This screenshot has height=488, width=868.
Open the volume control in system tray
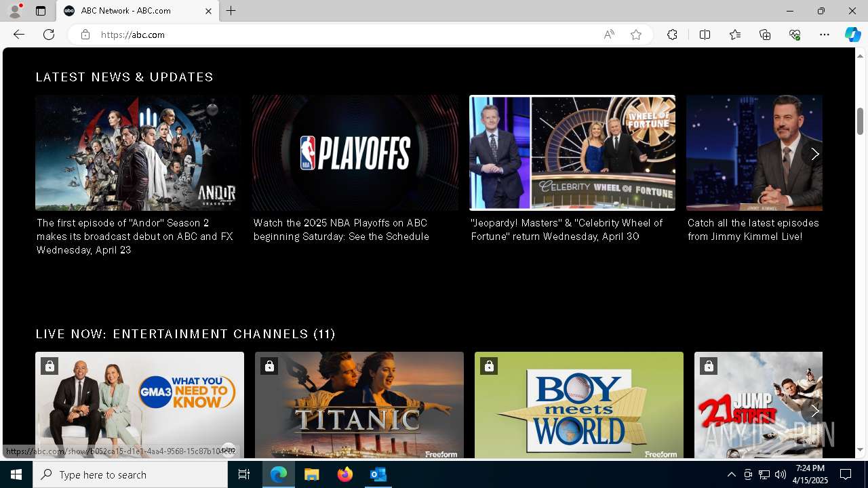pos(780,474)
